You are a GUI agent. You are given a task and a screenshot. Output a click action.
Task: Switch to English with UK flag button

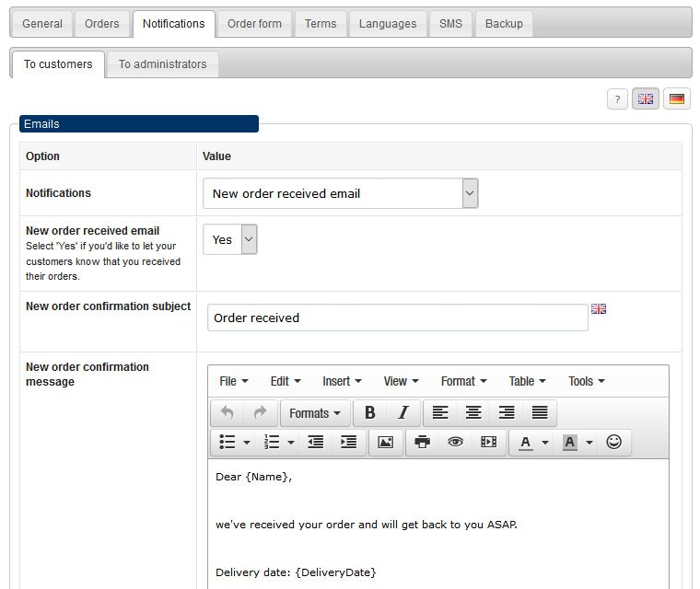(646, 99)
